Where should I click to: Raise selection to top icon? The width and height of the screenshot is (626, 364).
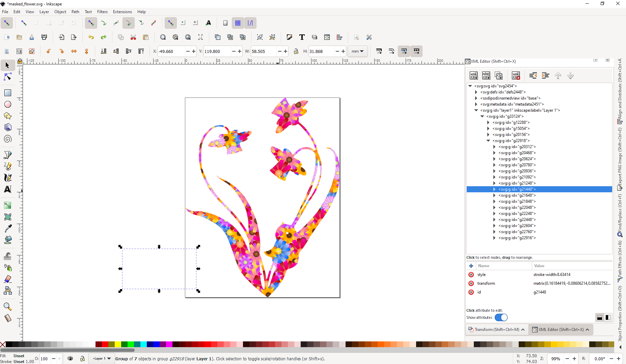[141, 51]
